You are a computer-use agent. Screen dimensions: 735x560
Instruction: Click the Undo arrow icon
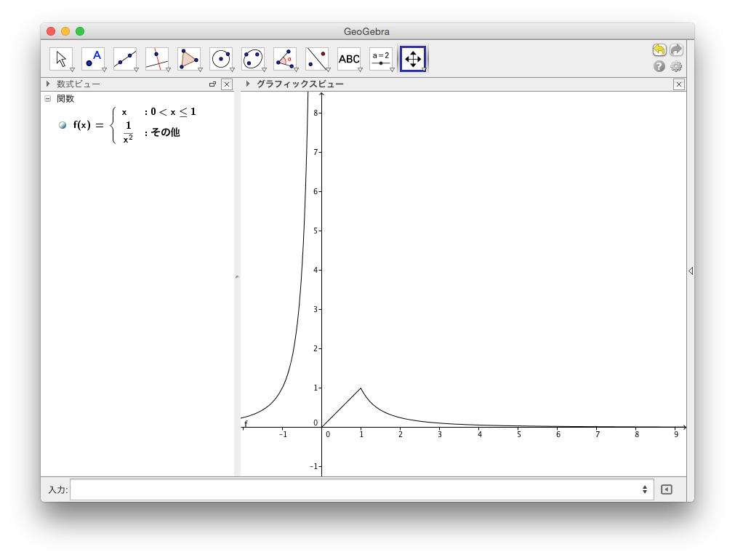pos(659,49)
